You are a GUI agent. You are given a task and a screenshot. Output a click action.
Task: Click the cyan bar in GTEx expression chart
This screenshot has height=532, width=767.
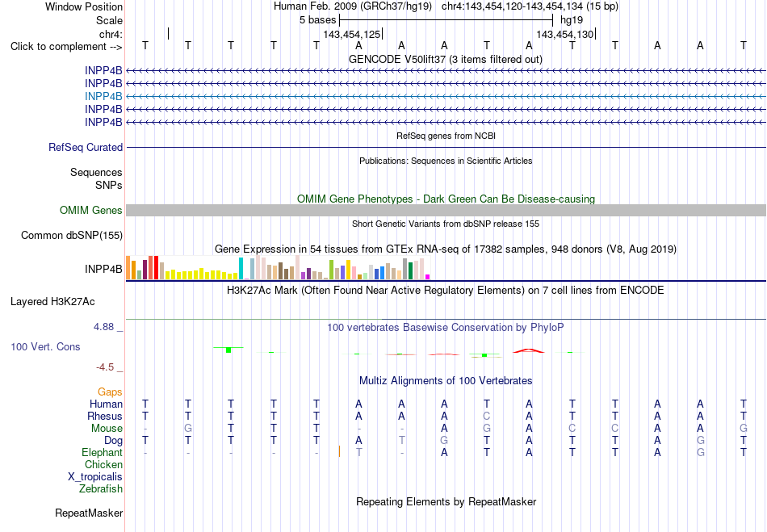click(241, 269)
